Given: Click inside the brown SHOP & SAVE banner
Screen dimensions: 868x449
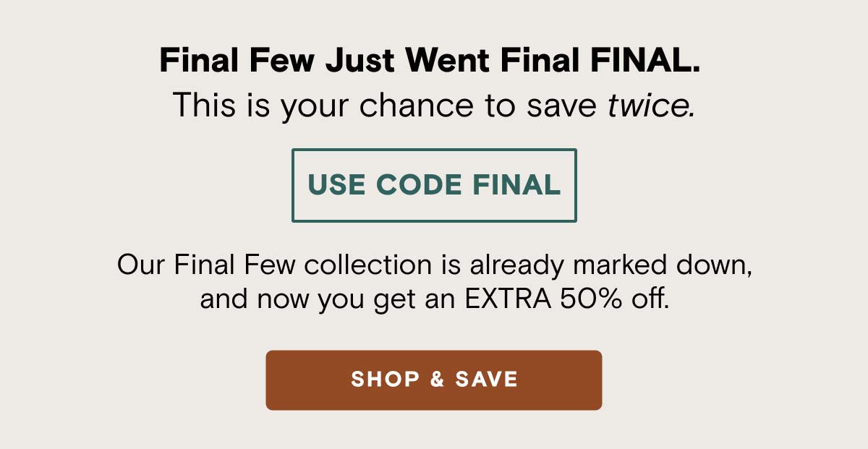Looking at the screenshot, I should (434, 380).
